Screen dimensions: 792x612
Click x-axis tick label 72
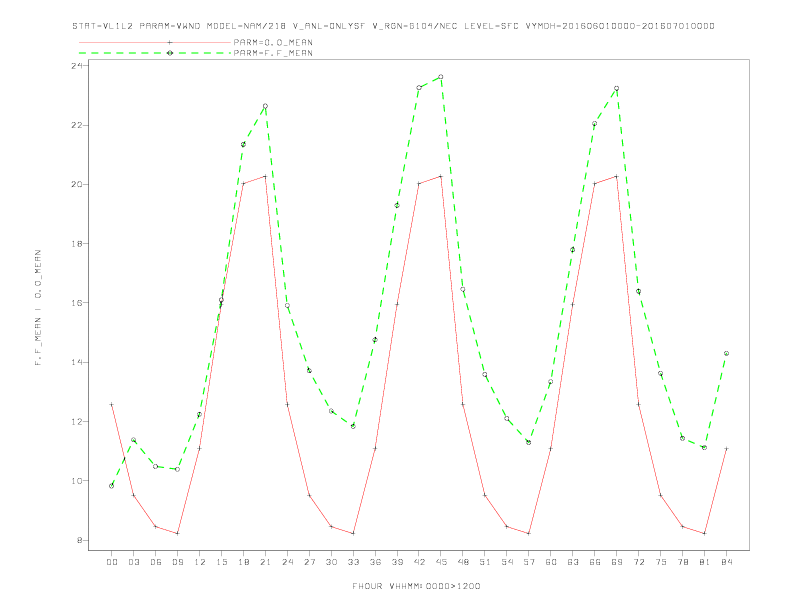pyautogui.click(x=638, y=562)
